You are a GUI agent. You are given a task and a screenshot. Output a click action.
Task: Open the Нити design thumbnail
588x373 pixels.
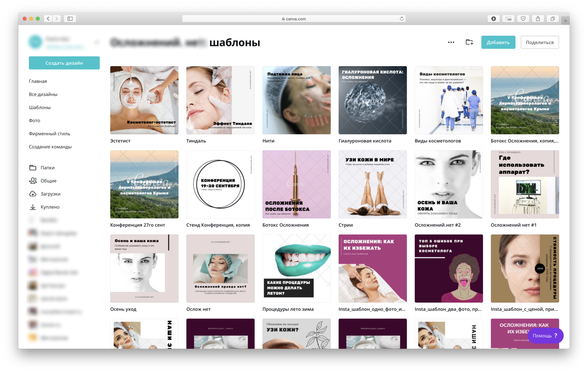tap(296, 100)
